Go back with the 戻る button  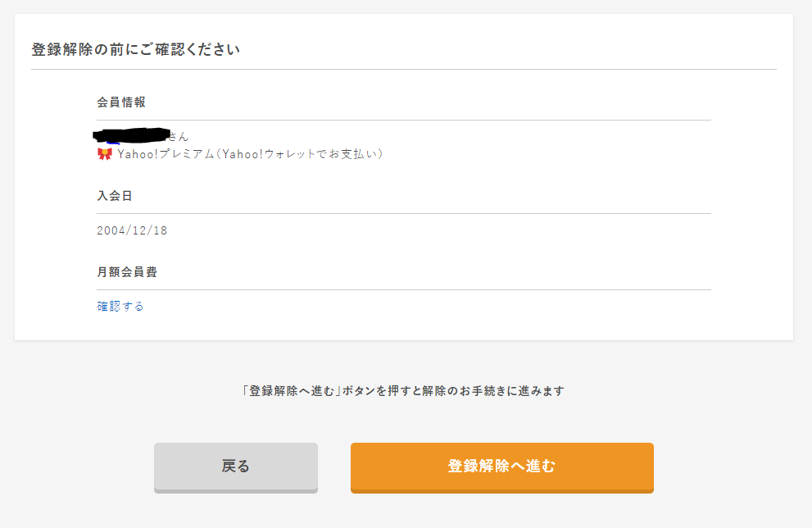[x=236, y=467]
